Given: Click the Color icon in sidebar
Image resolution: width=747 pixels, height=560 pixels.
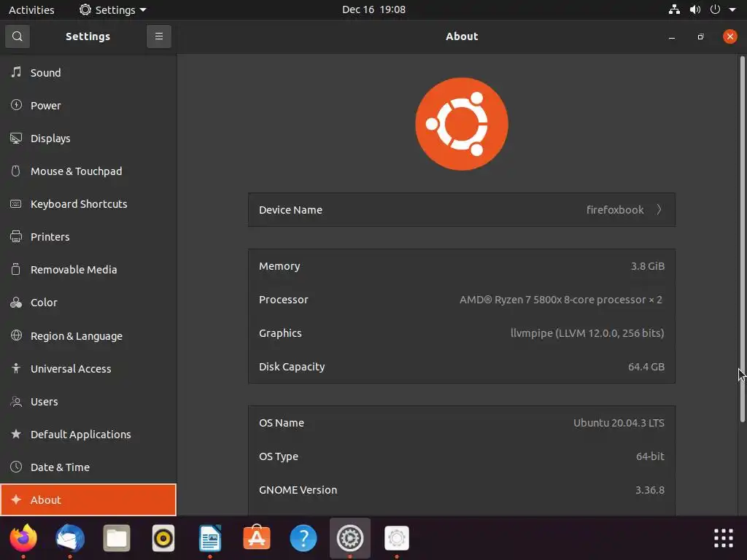Looking at the screenshot, I should (16, 303).
